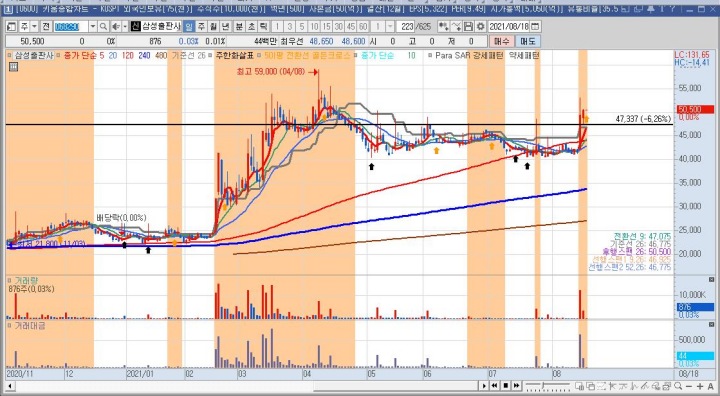Click the 배당락(0.00%) chart label
Viewport: 720px width, 396px height.
(x=121, y=217)
